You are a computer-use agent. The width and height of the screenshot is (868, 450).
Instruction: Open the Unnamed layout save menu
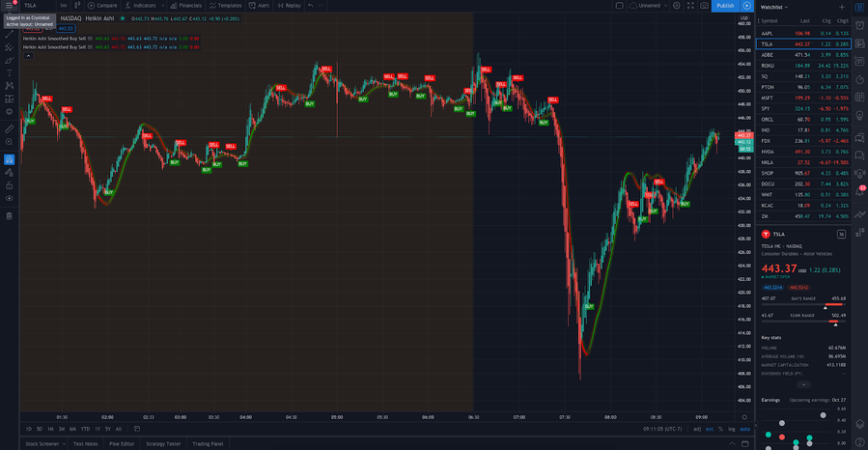(x=649, y=6)
